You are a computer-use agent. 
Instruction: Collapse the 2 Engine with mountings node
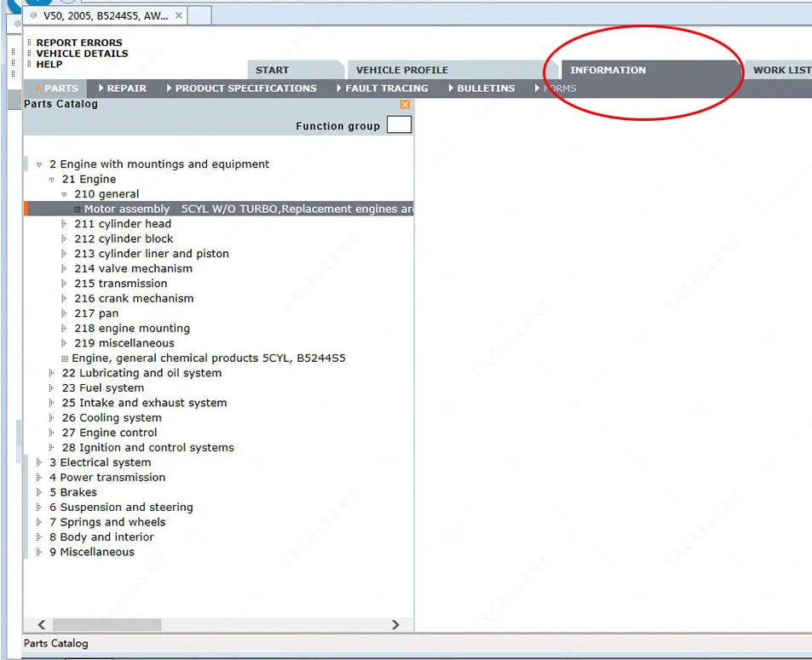coord(39,164)
